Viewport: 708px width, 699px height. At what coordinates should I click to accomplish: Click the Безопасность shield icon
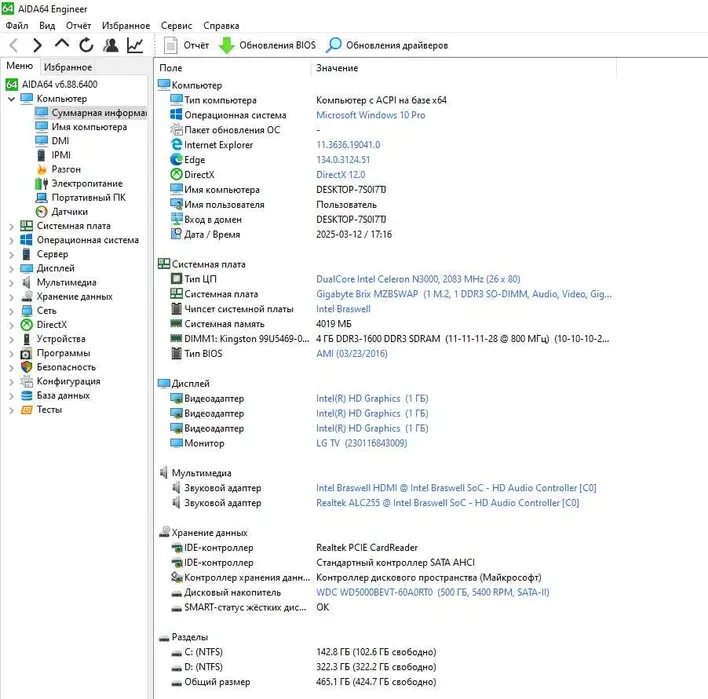click(x=27, y=367)
